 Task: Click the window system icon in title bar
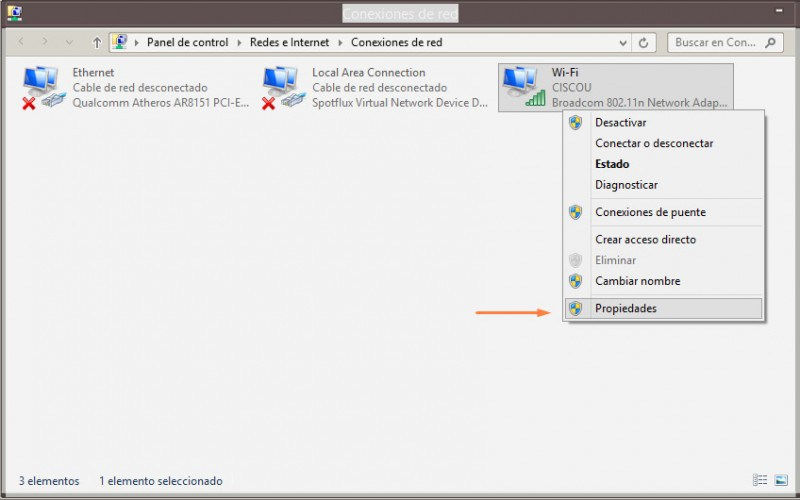(x=14, y=13)
